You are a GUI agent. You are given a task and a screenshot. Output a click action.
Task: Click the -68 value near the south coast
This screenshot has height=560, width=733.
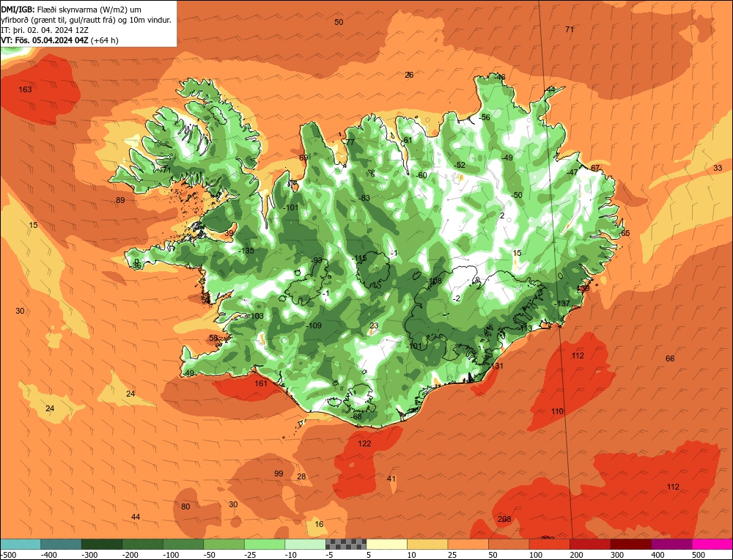[x=356, y=416]
